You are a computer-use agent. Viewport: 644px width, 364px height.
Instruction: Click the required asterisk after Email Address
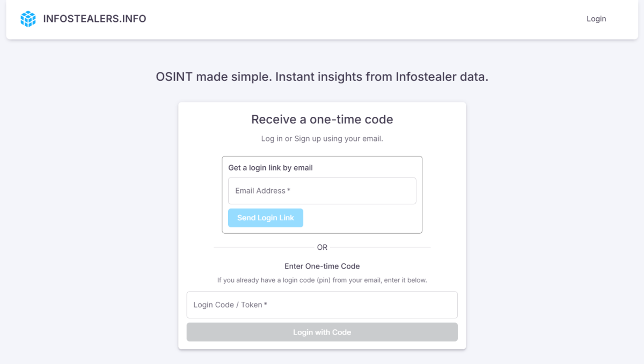click(289, 190)
